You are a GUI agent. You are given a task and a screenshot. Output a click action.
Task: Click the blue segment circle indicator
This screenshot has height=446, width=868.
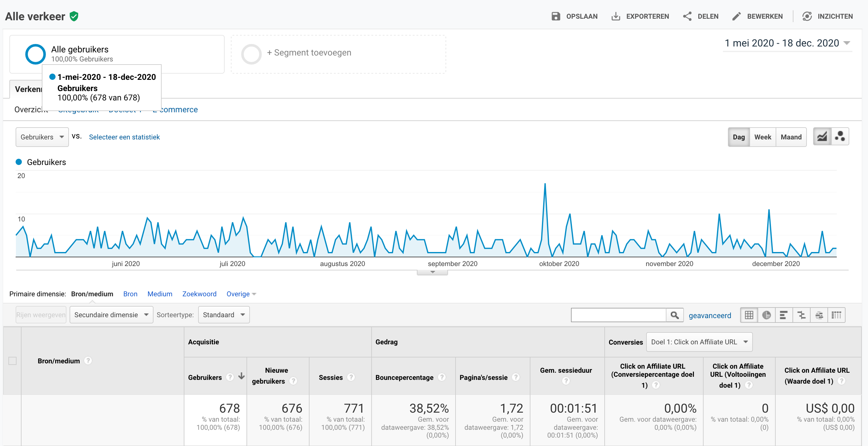35,54
